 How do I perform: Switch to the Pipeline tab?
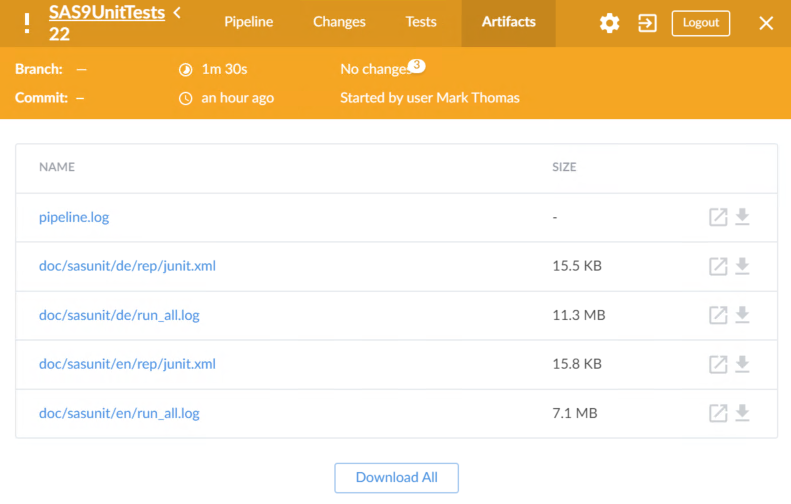click(249, 22)
